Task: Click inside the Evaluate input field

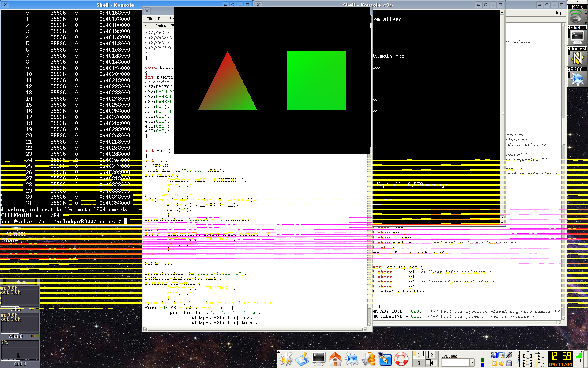Action: (455, 362)
